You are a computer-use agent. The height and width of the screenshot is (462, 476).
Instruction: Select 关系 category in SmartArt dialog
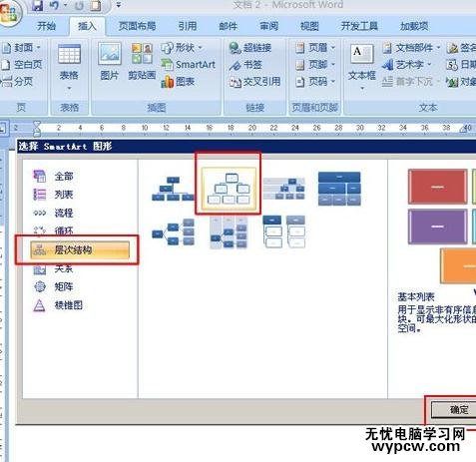pyautogui.click(x=53, y=268)
